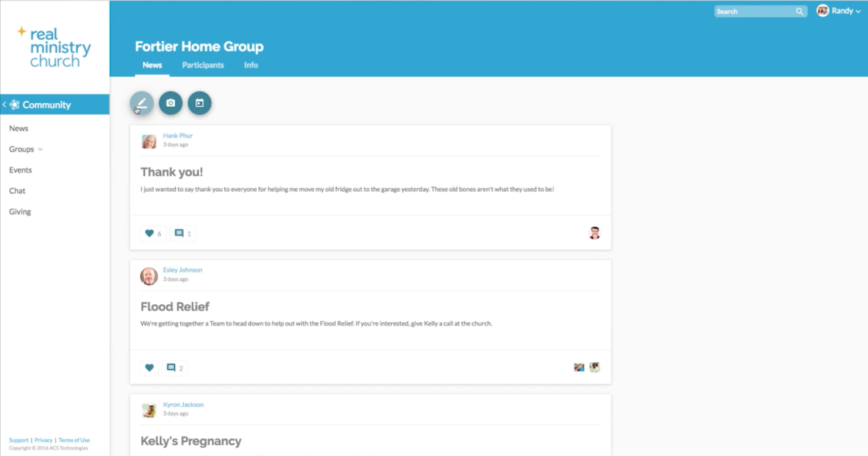Click the real ministry church logo
This screenshot has height=456, width=868.
tap(55, 47)
